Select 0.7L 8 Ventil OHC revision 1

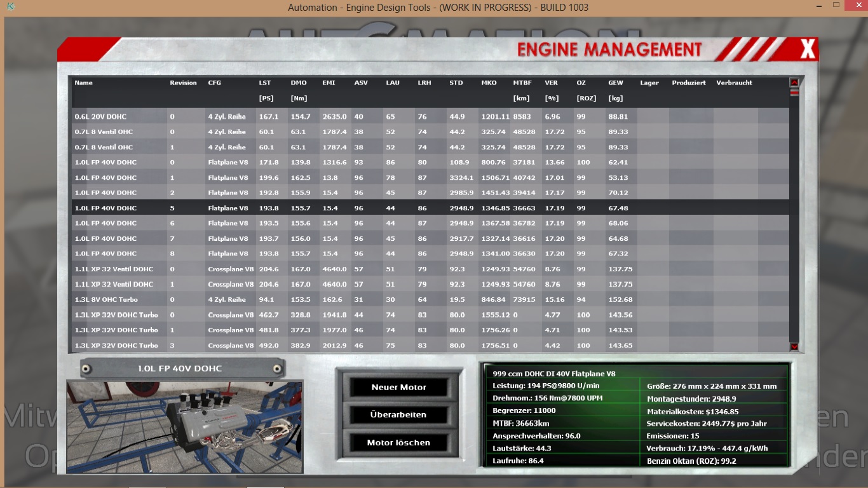430,147
